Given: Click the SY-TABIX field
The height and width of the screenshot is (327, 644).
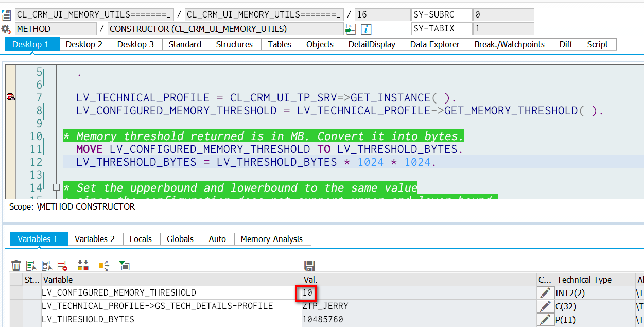Looking at the screenshot, I should tap(442, 29).
